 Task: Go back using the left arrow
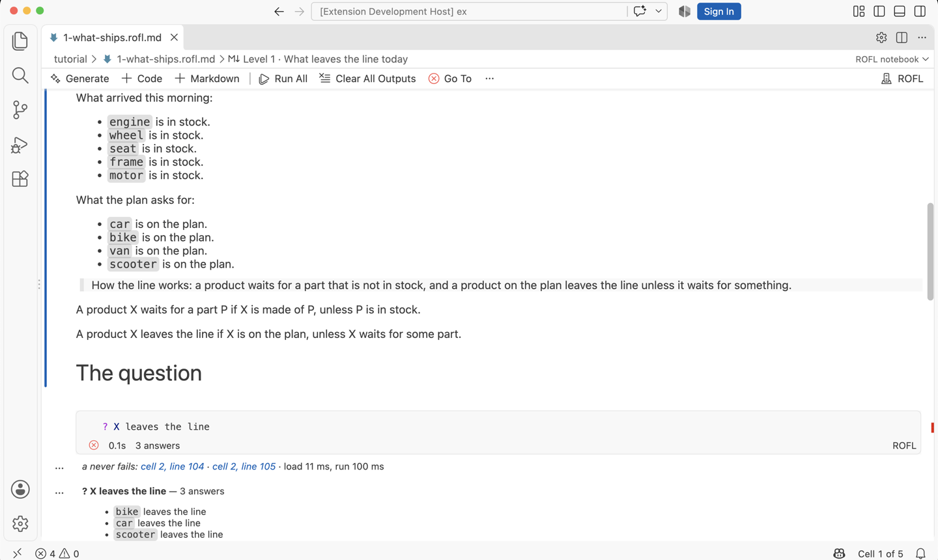coord(279,11)
